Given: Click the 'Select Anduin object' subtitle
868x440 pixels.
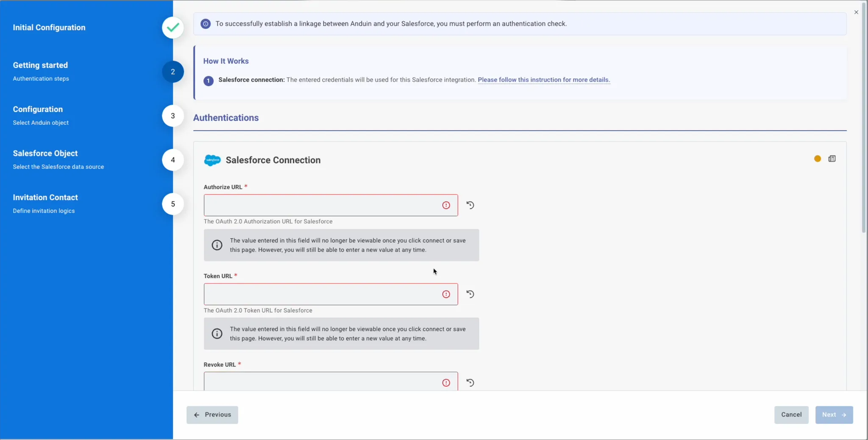Looking at the screenshot, I should coord(41,123).
